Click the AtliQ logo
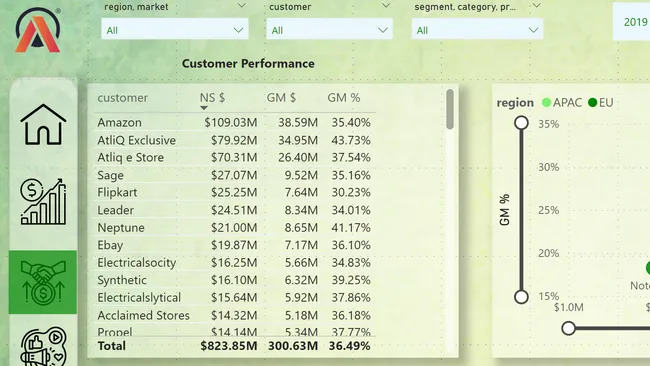The height and width of the screenshot is (366, 650). click(38, 30)
